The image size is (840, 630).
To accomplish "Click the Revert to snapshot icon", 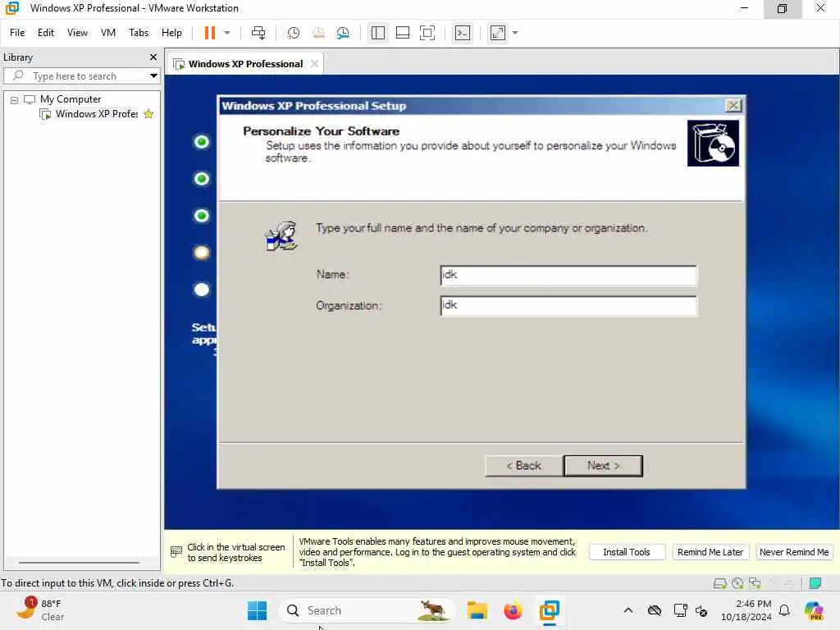I will tap(318, 33).
